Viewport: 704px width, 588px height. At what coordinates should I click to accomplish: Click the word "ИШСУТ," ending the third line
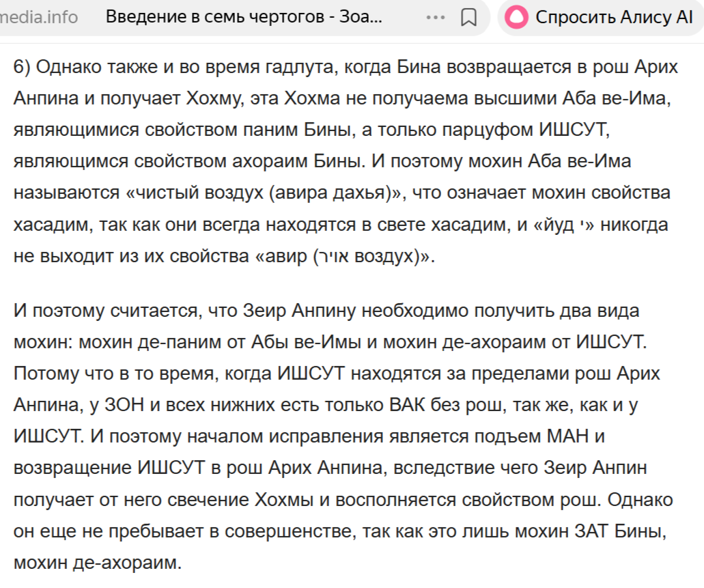[x=575, y=130]
